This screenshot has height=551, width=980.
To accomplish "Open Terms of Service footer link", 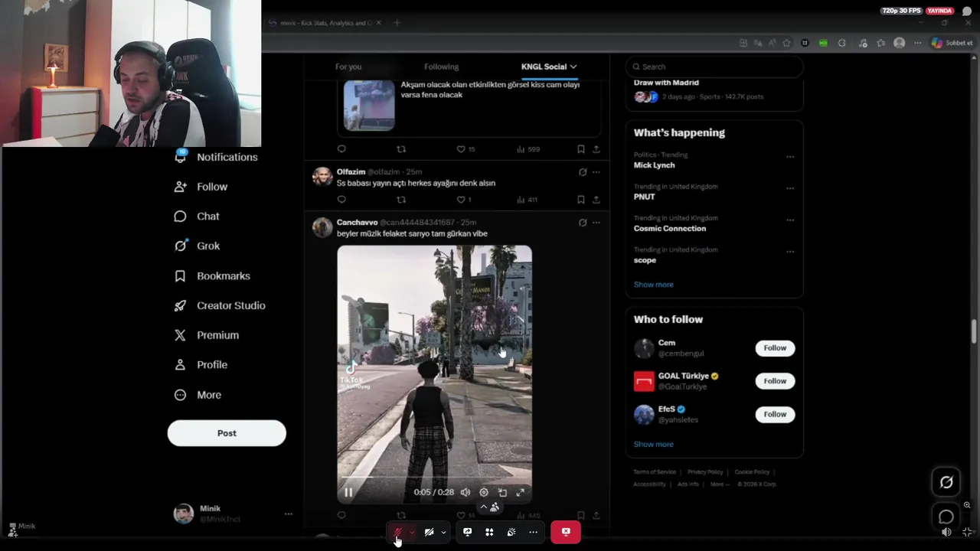I will click(654, 472).
